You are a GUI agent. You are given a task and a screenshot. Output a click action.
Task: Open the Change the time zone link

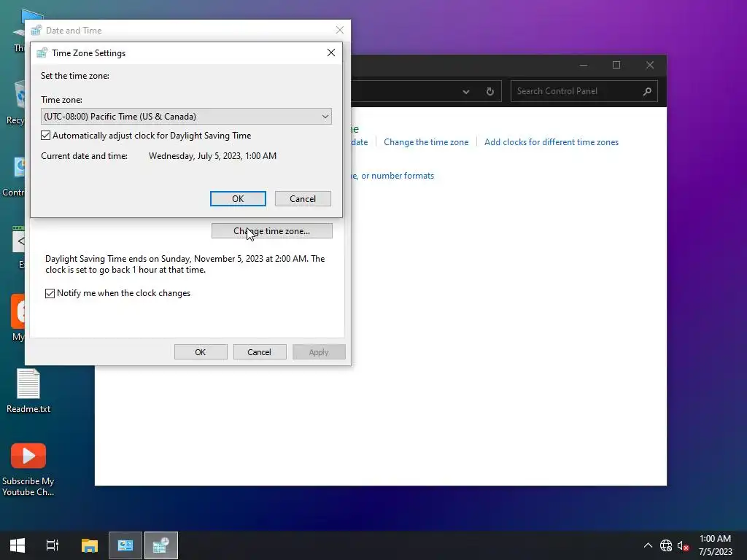(426, 142)
